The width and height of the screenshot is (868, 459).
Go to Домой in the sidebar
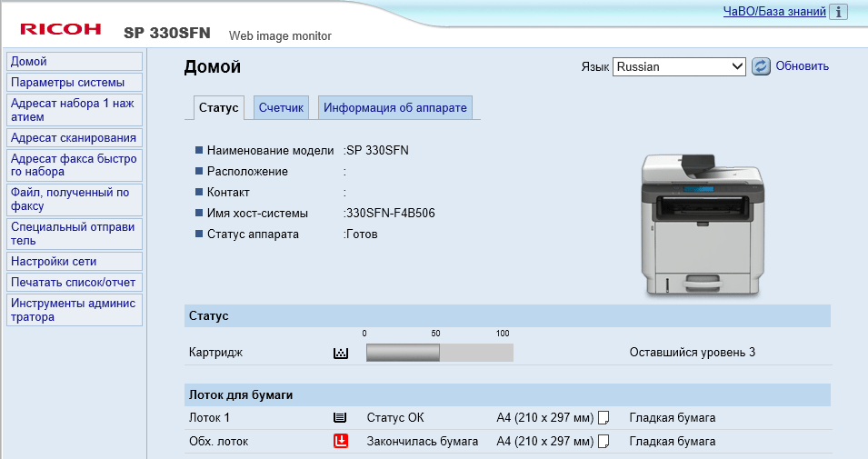tap(75, 62)
